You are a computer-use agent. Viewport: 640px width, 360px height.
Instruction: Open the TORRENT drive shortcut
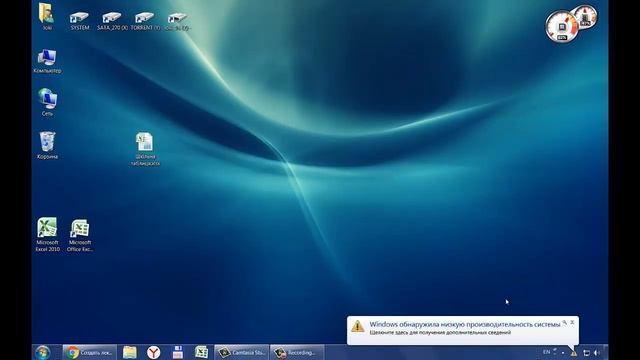[x=145, y=21]
